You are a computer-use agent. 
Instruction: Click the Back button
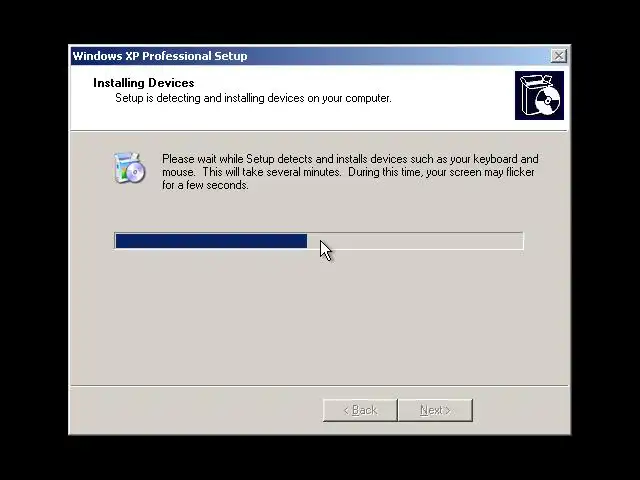click(x=360, y=410)
